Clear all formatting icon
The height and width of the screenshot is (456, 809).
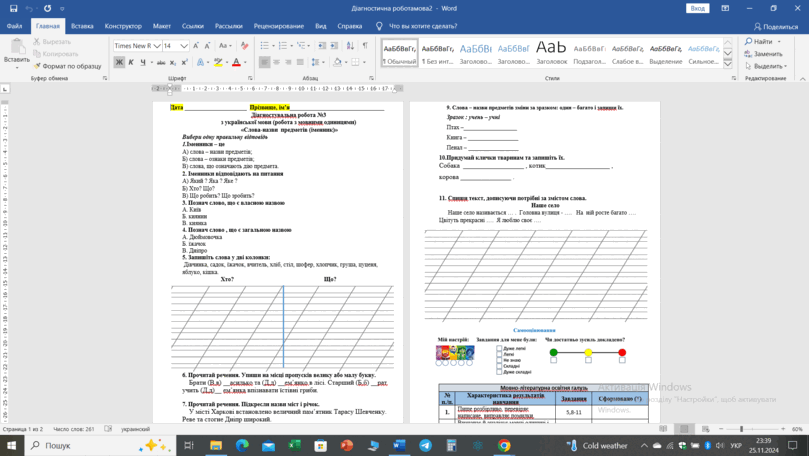pos(245,46)
